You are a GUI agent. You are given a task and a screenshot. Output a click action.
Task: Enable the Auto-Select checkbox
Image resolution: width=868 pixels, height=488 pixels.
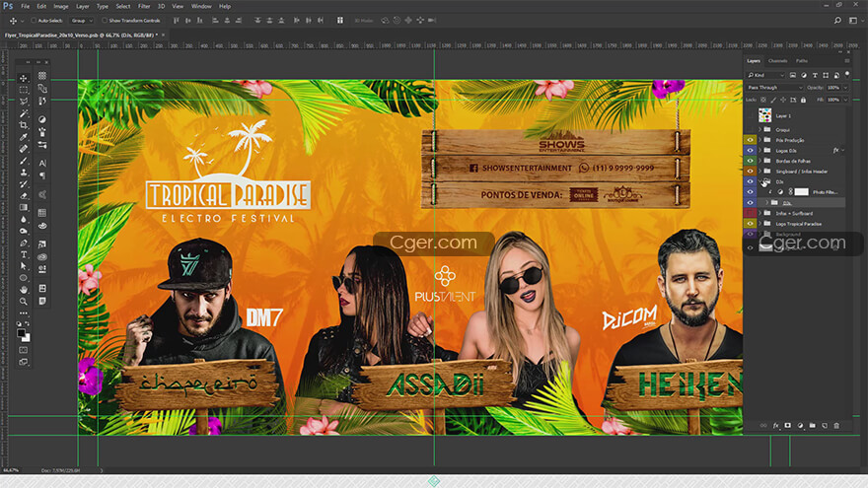coord(34,21)
